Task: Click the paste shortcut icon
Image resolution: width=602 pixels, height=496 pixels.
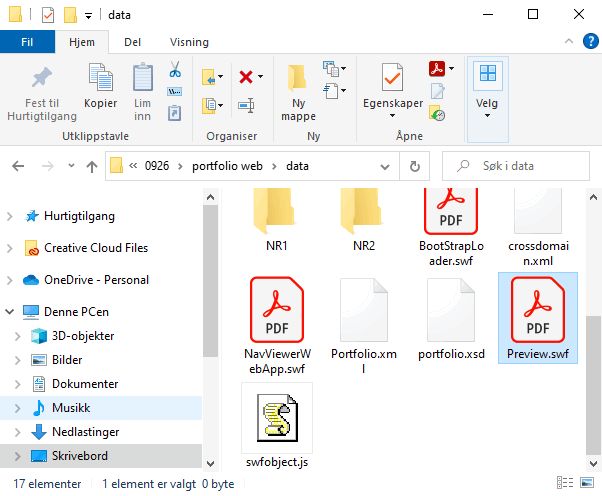Action: (175, 113)
